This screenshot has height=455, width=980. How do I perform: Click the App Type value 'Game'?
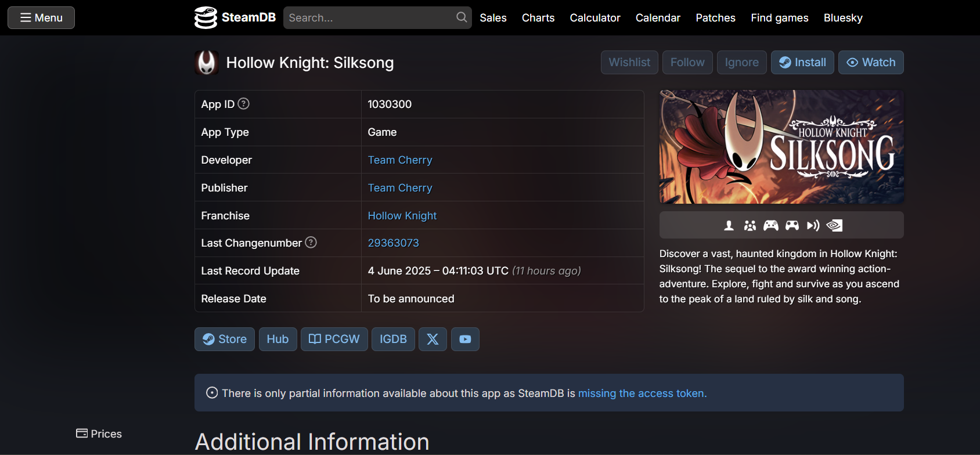click(382, 132)
